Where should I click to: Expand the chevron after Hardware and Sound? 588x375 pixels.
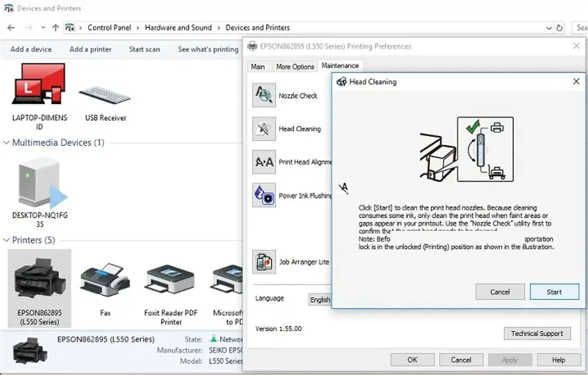tap(218, 28)
